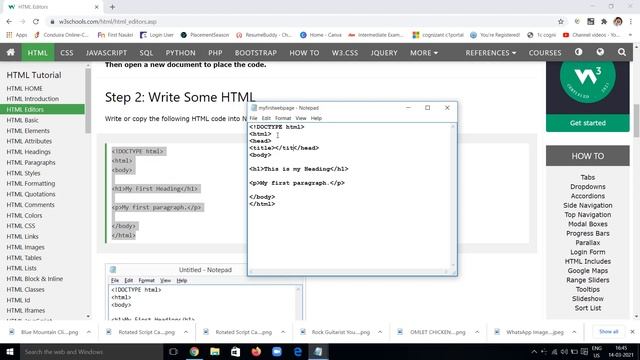This screenshot has width=640, height=360.
Task: Select PYTHON in the navbar
Action: pyautogui.click(x=180, y=53)
